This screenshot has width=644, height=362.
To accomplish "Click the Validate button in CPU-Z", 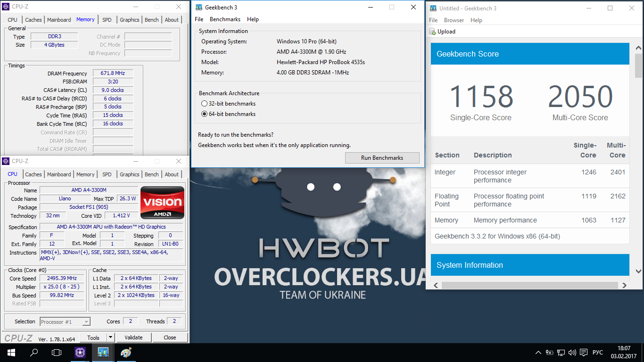I will point(133,337).
